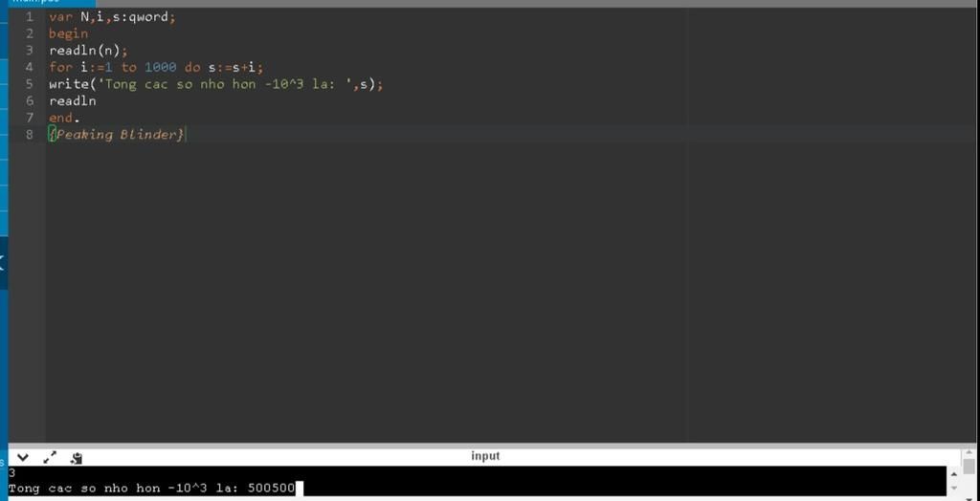Click the {Peaking Blinder} comment
The width and height of the screenshot is (980, 501).
[117, 135]
